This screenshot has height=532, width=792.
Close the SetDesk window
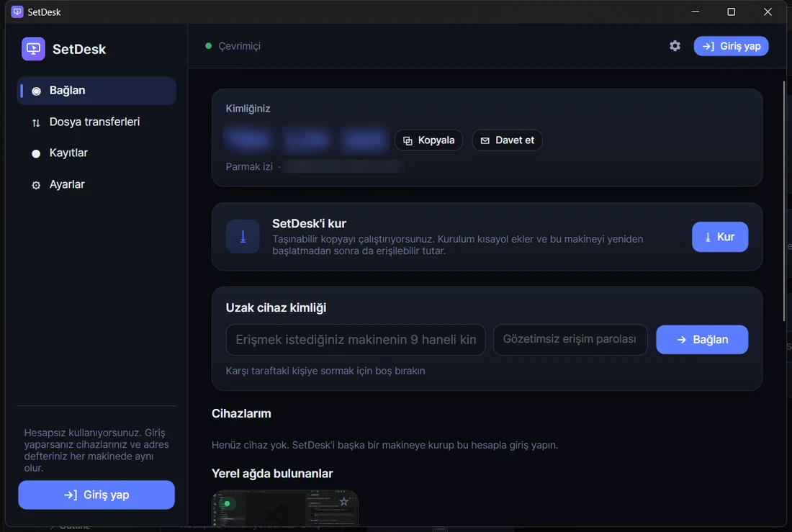[x=768, y=12]
